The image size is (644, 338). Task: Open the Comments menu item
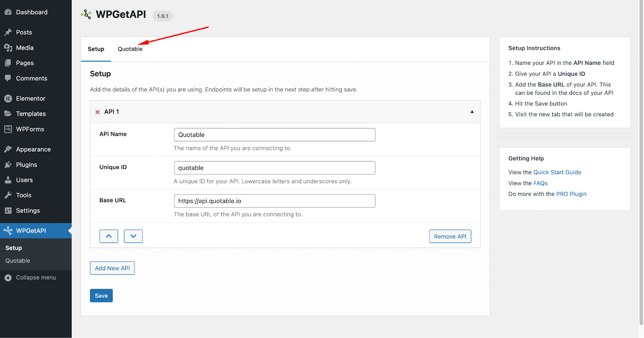(x=32, y=78)
